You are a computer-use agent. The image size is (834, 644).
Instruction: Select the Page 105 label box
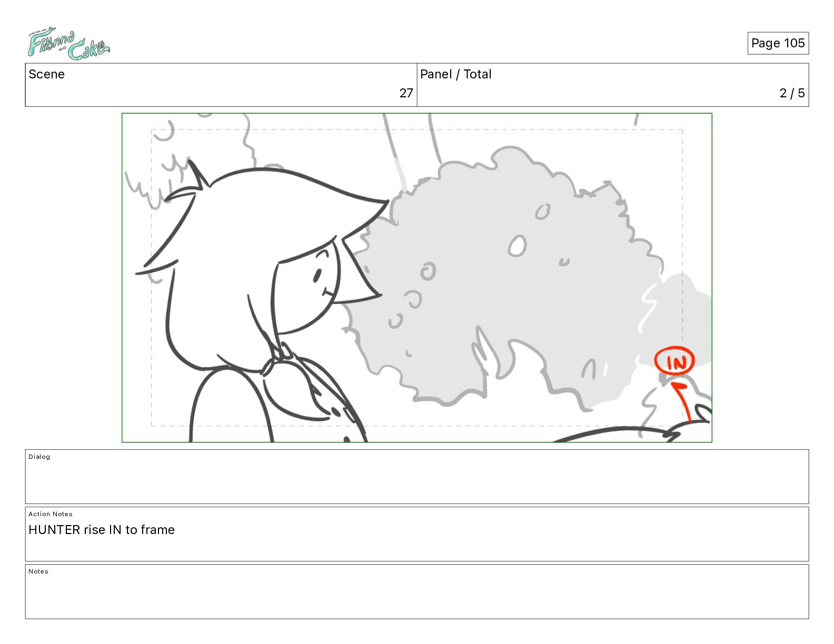(778, 43)
